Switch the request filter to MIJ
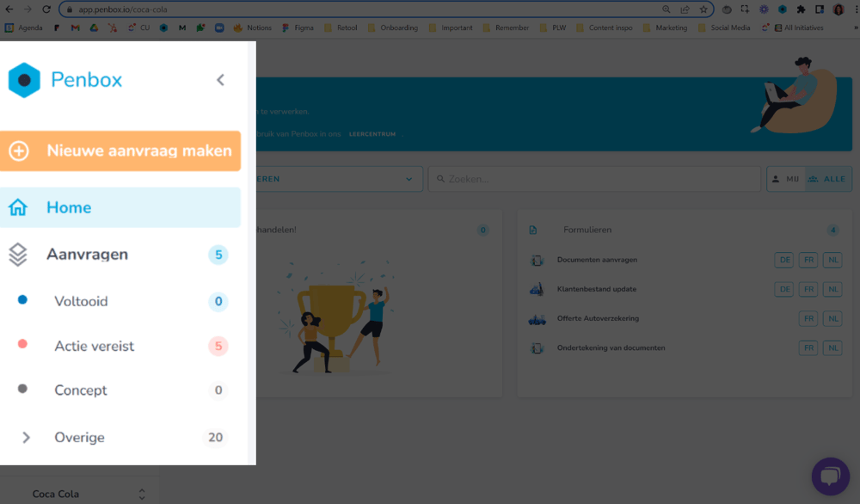Screen dimensions: 860x504 point(787,179)
